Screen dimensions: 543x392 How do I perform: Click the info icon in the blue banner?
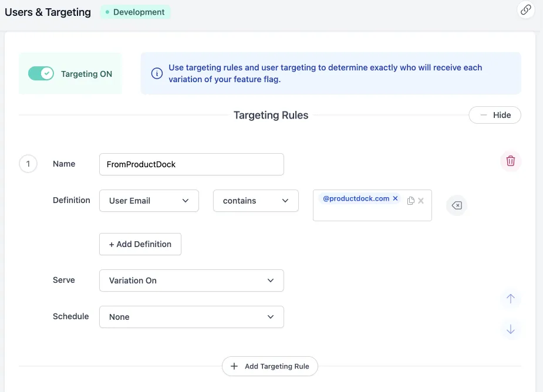point(157,73)
